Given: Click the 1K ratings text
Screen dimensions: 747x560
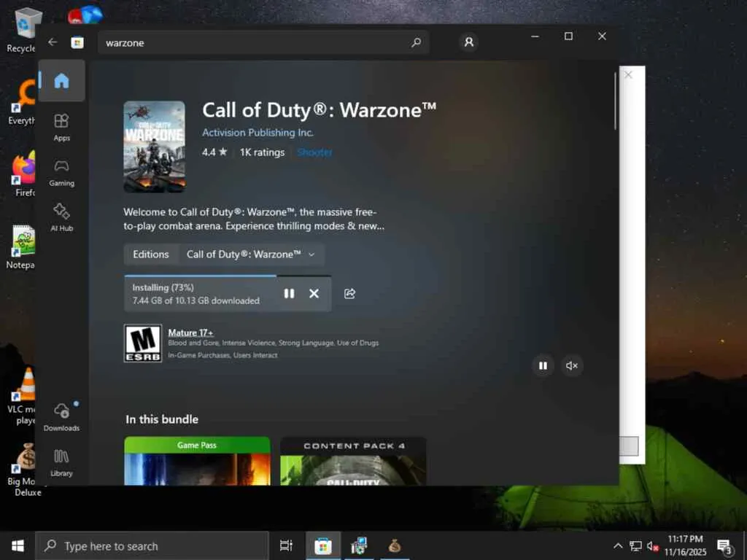Looking at the screenshot, I should coord(262,152).
